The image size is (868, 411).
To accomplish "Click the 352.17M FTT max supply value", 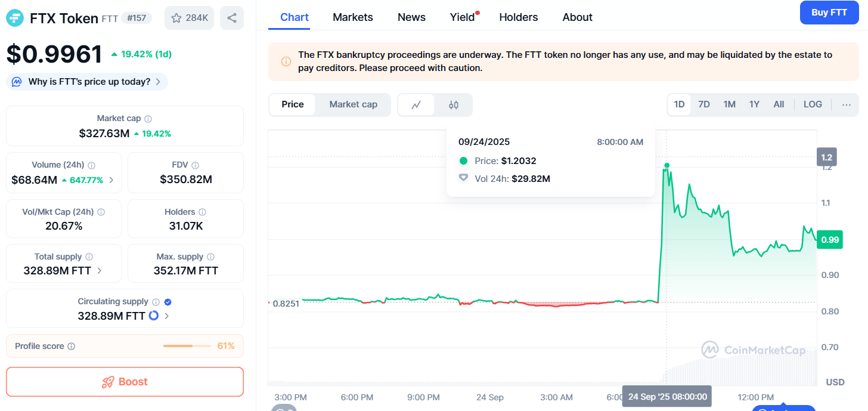I will pyautogui.click(x=186, y=271).
